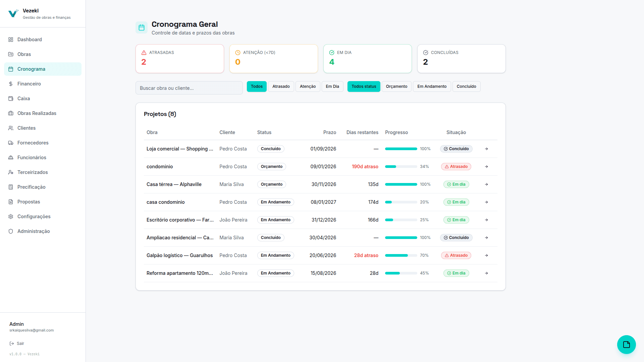
Task: Expand the condominio row arrow
Action: 486,167
